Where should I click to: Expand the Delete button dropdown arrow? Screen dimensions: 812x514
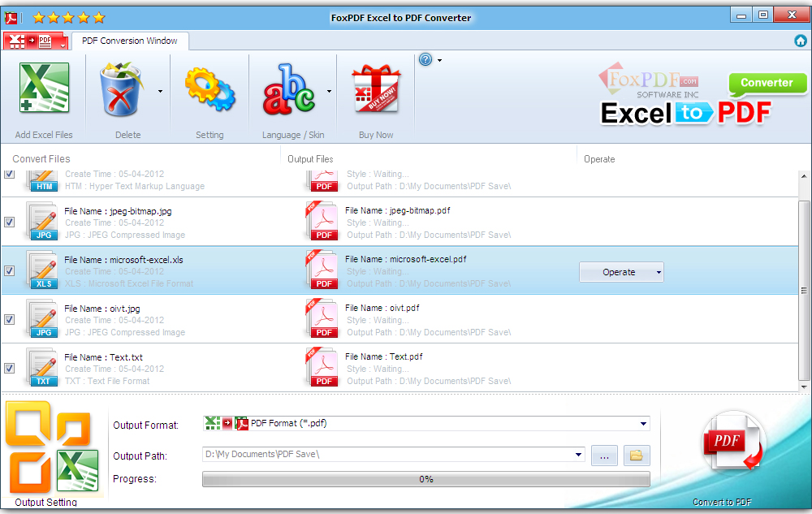click(160, 91)
